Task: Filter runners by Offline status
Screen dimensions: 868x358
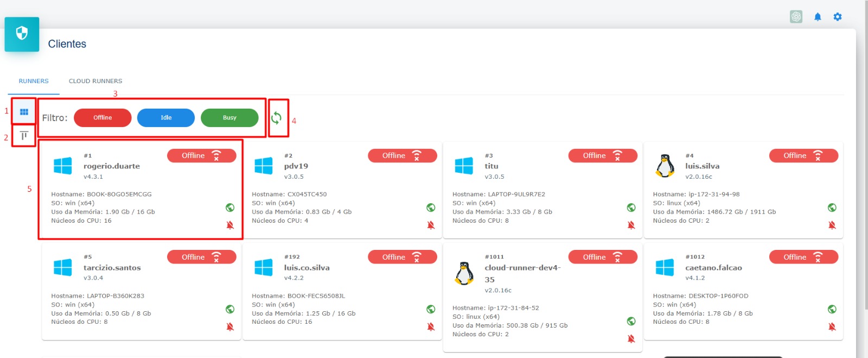Action: pos(103,117)
